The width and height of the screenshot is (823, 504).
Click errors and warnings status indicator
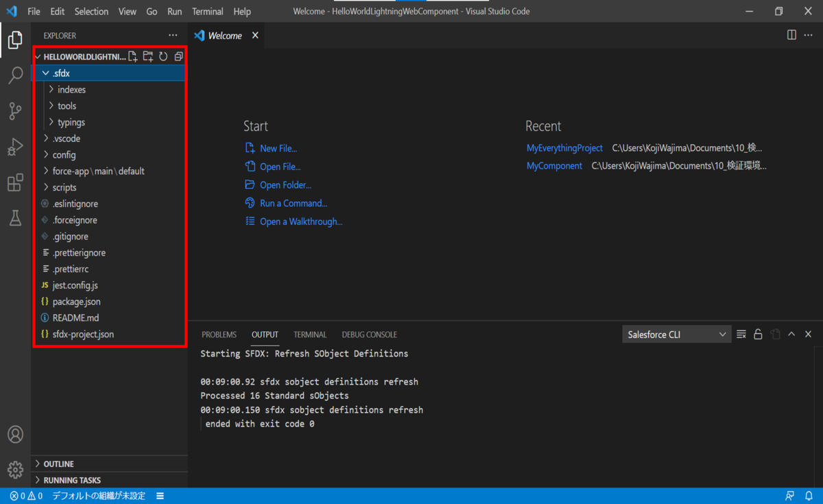click(x=26, y=496)
